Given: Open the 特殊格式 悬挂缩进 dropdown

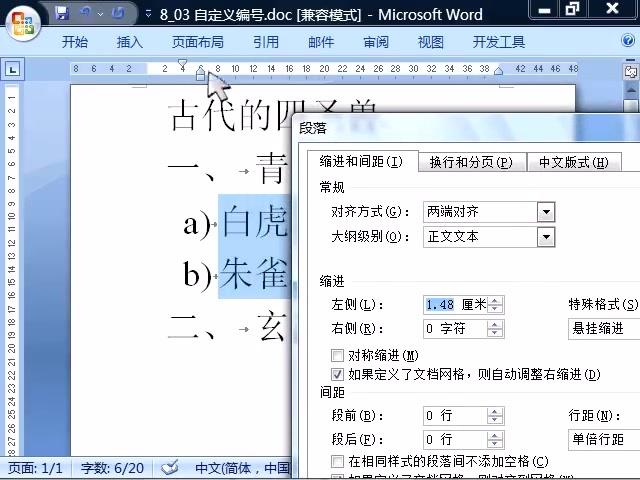Looking at the screenshot, I should point(604,329).
